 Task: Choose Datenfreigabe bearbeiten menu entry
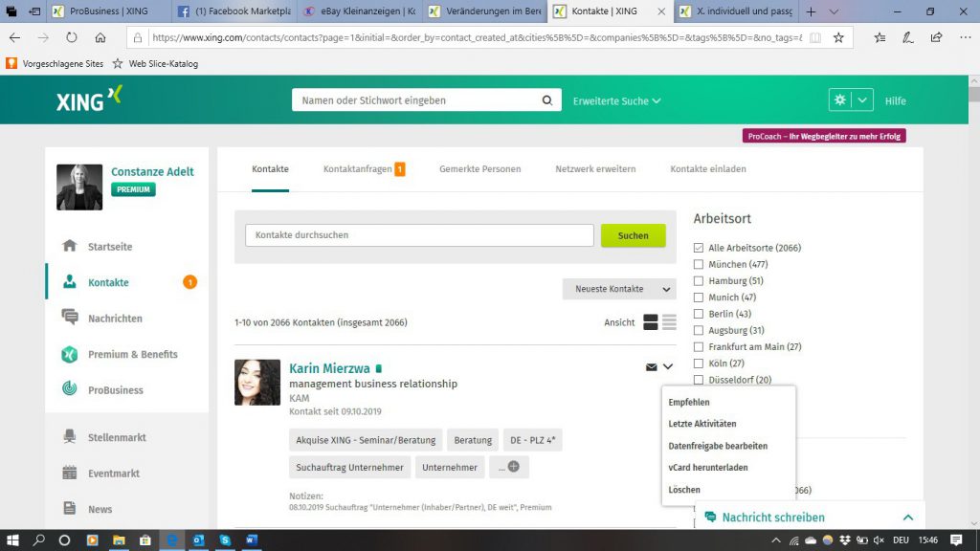[x=718, y=446]
